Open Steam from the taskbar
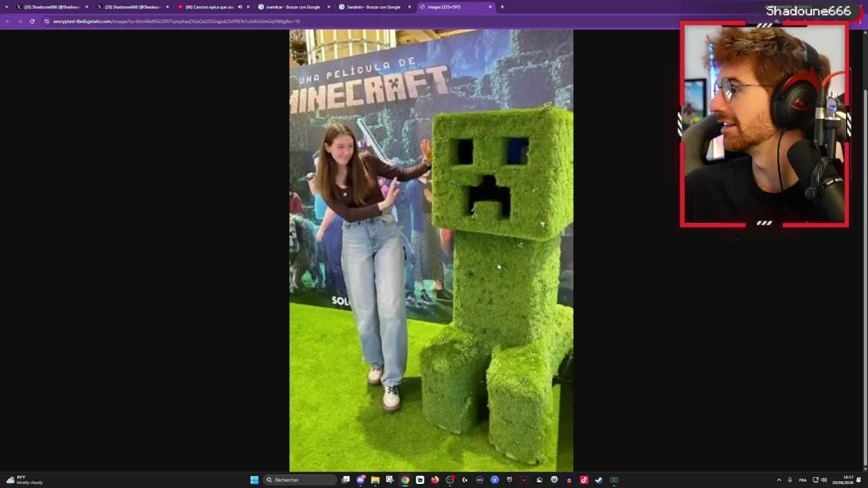 click(599, 480)
